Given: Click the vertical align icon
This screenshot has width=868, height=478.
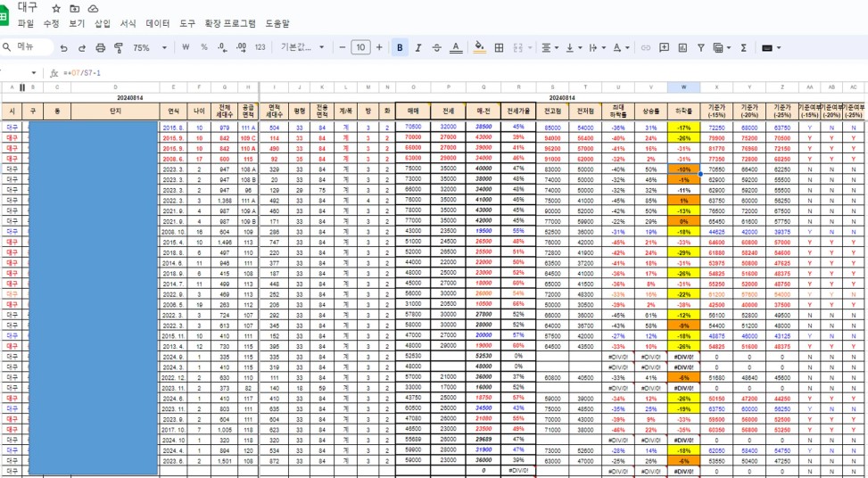Looking at the screenshot, I should (570, 47).
